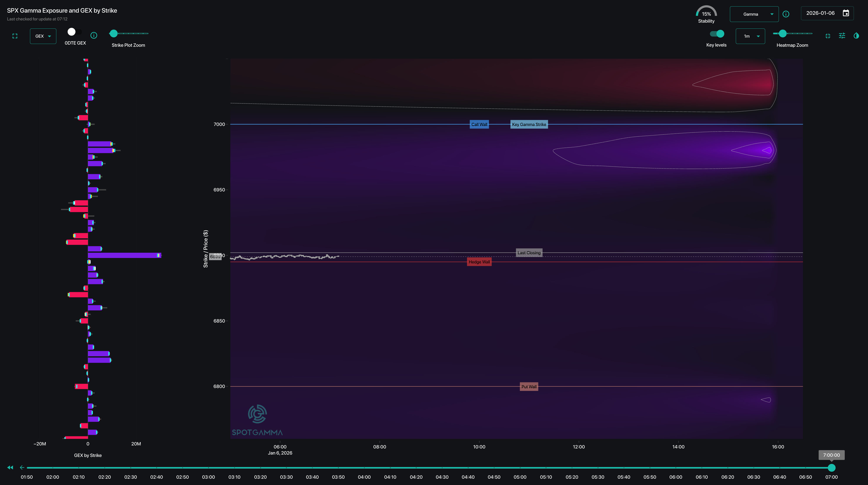Open the date picker calendar icon
This screenshot has width=868, height=485.
pyautogui.click(x=846, y=13)
